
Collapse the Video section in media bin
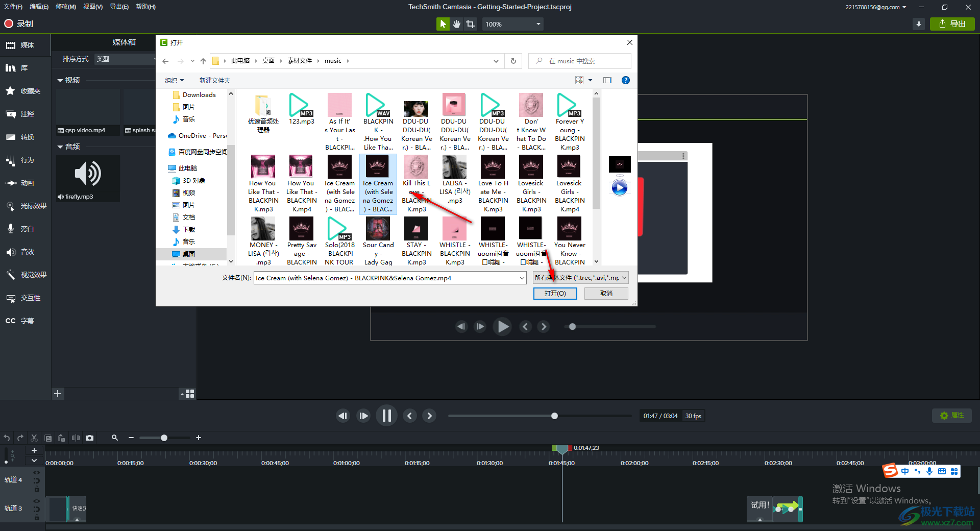pyautogui.click(x=60, y=80)
